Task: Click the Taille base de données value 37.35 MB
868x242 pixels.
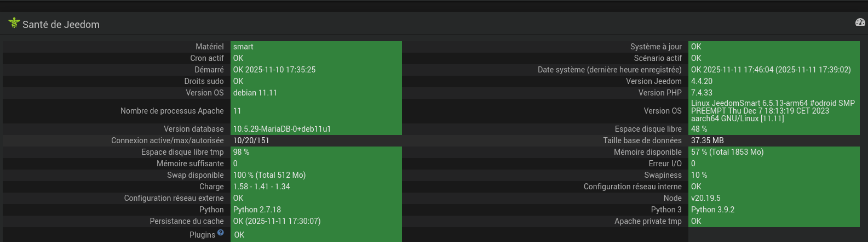Action: point(708,140)
